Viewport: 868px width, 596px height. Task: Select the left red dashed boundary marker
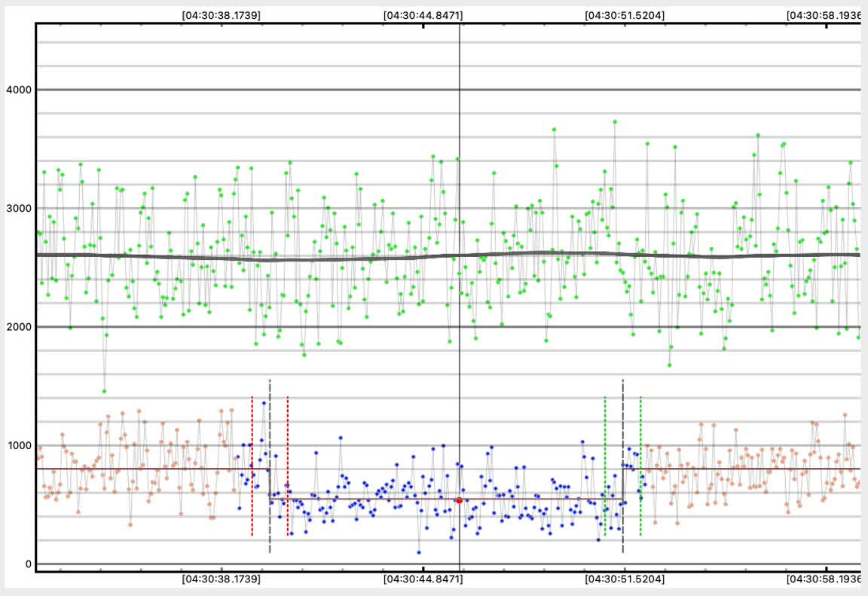(252, 467)
